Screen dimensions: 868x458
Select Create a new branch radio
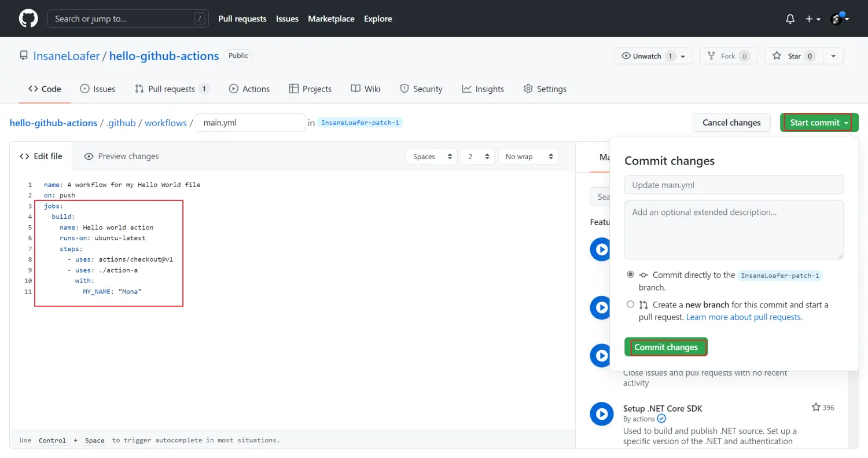point(630,304)
